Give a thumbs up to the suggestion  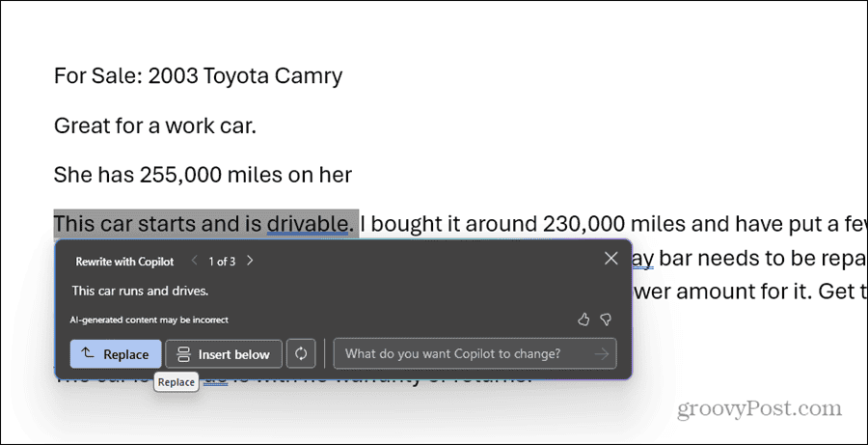583,320
